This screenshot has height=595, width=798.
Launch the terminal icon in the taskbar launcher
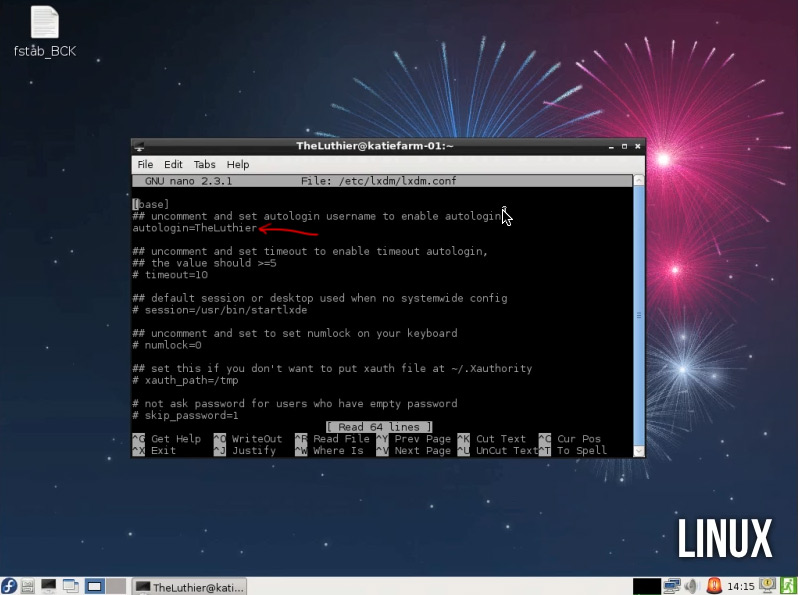49,586
